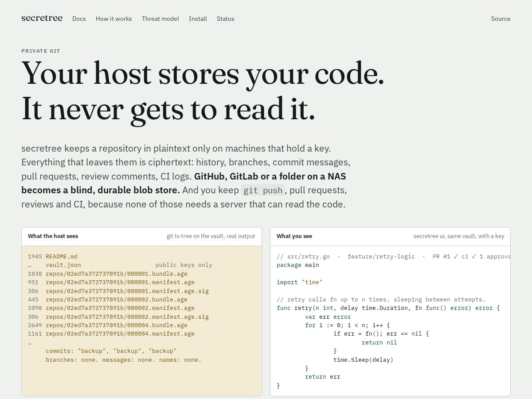The image size is (532, 399).
Task: Click the commits: "backup" line
Action: pyautogui.click(x=111, y=351)
